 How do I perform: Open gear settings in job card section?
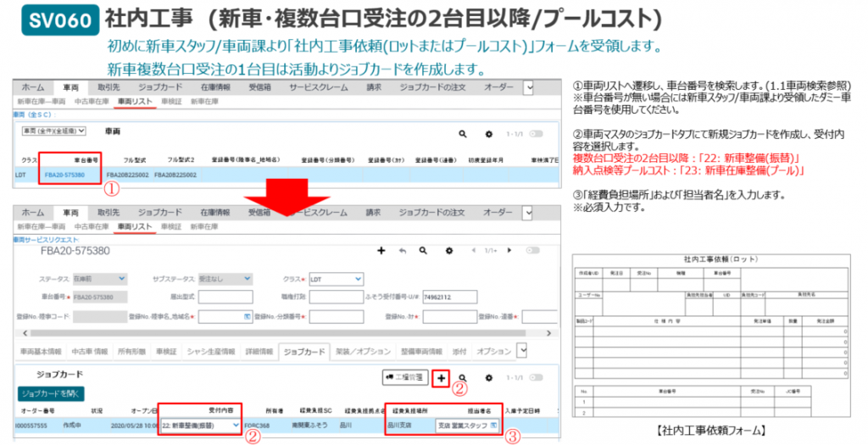tap(488, 377)
